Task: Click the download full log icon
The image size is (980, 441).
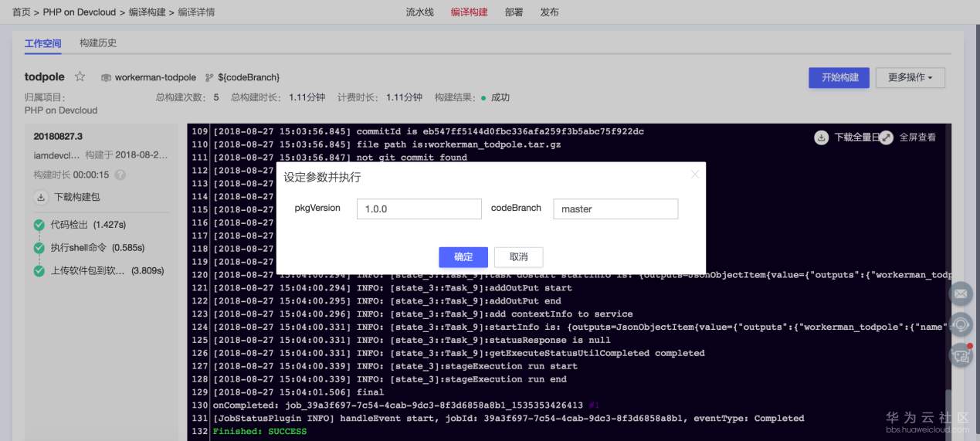Action: 822,137
